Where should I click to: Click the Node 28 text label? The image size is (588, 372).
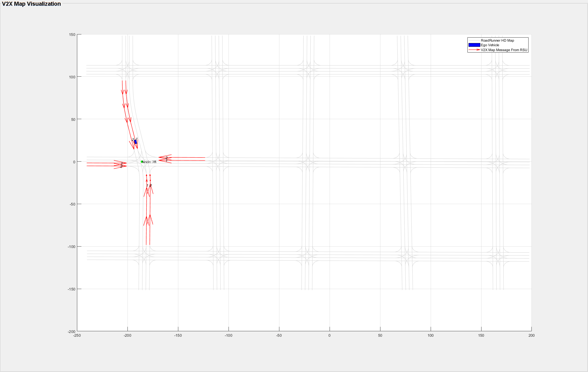(x=150, y=162)
